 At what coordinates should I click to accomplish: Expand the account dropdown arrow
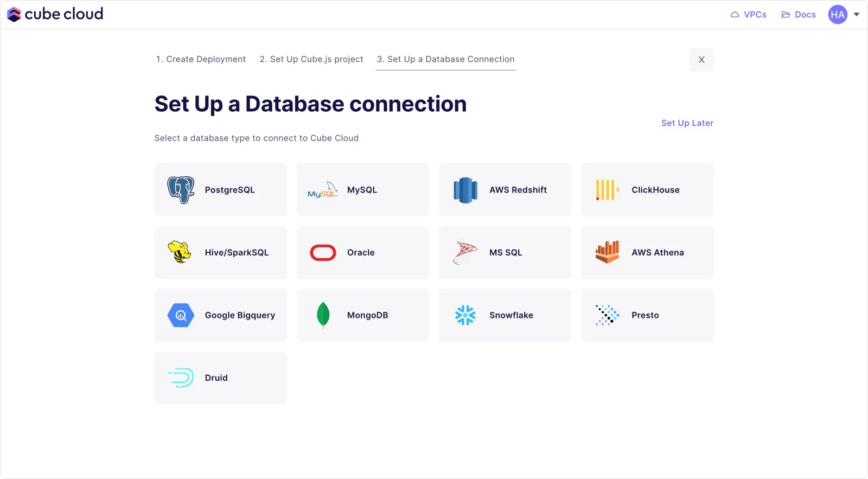[x=857, y=15]
